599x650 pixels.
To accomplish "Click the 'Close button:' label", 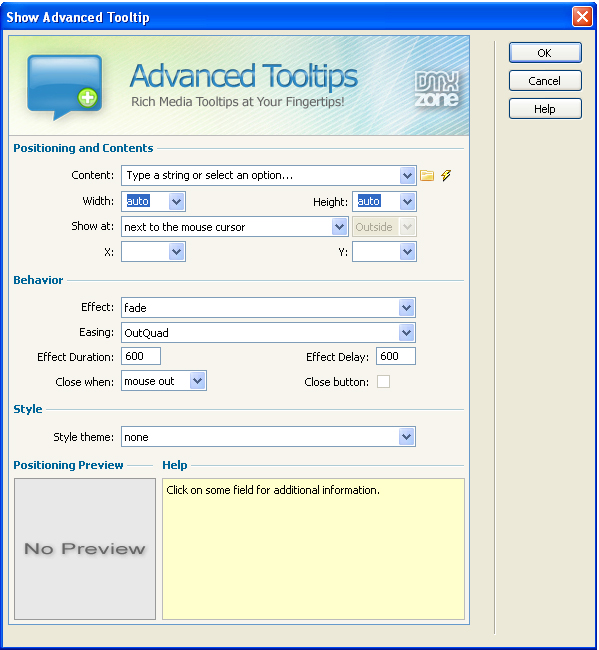I will tap(337, 382).
